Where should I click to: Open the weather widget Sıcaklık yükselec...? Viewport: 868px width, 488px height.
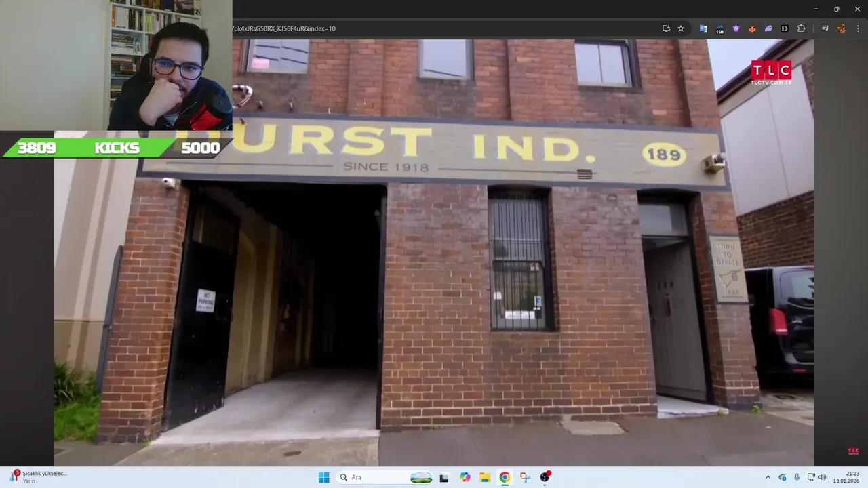[x=38, y=477]
